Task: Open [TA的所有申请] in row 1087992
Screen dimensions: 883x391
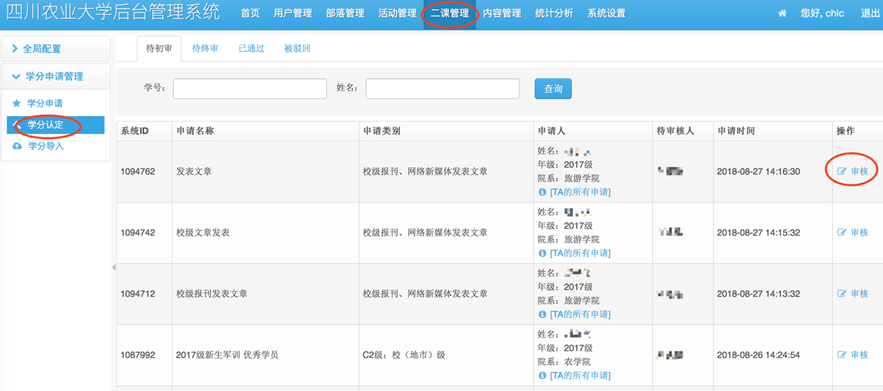Action: click(x=580, y=375)
